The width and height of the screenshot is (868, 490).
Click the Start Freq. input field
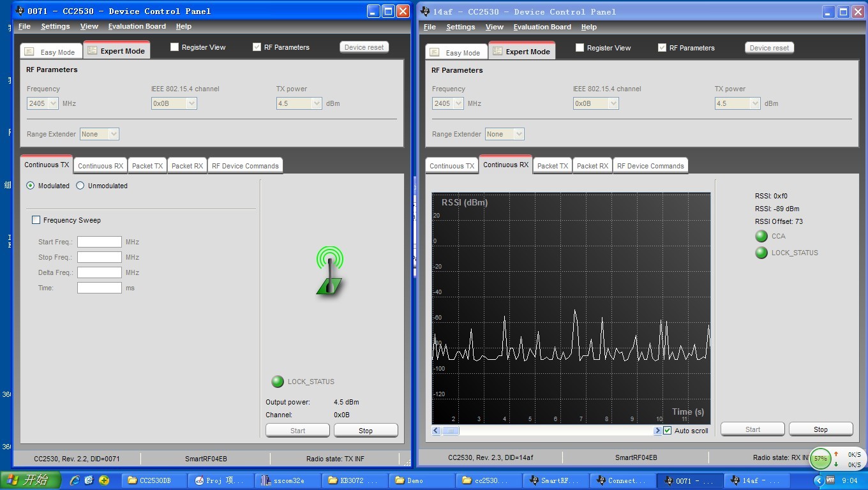100,242
